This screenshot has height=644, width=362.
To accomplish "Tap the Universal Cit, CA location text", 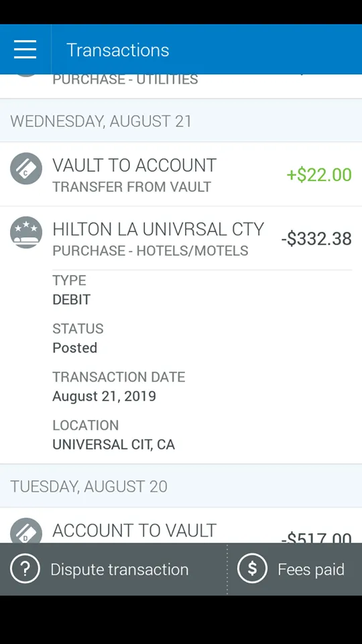I will (x=114, y=444).
